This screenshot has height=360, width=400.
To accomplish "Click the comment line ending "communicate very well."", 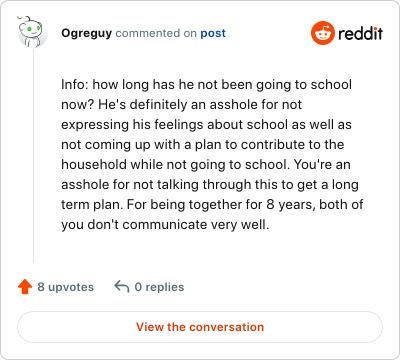I will point(165,225).
